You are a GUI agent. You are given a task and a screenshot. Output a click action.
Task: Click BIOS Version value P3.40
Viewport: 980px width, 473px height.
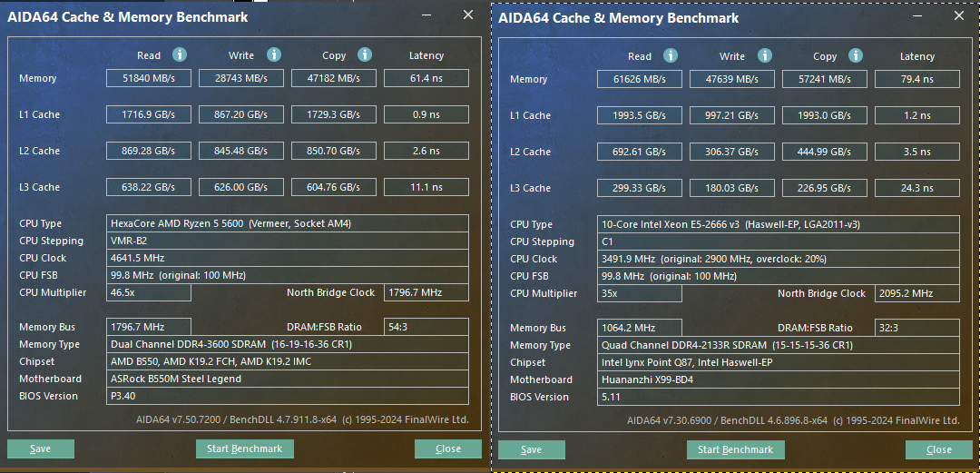point(288,396)
